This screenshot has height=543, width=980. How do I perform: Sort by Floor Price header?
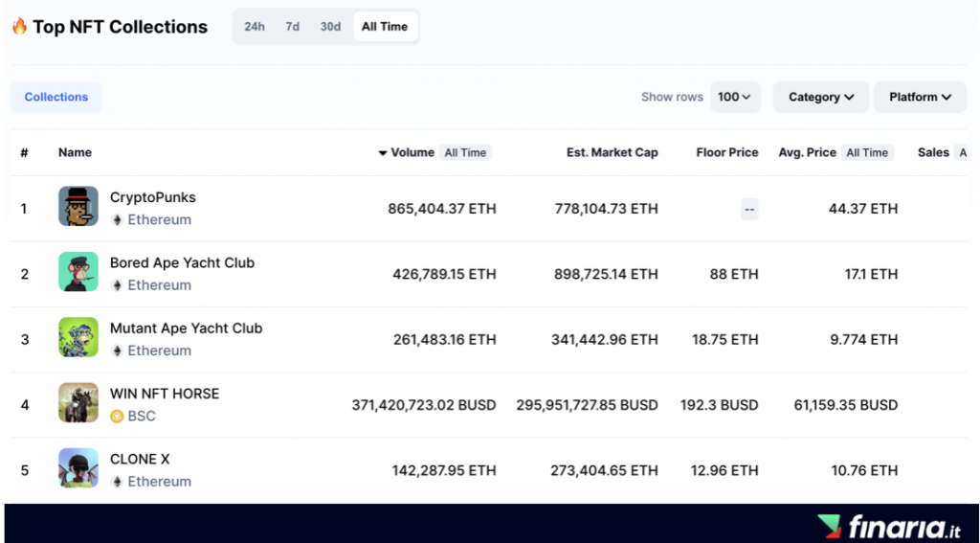click(727, 152)
